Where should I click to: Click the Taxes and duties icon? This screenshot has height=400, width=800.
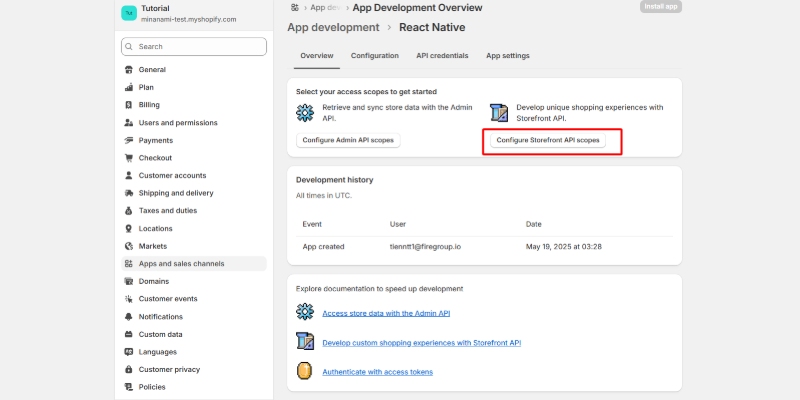click(129, 211)
